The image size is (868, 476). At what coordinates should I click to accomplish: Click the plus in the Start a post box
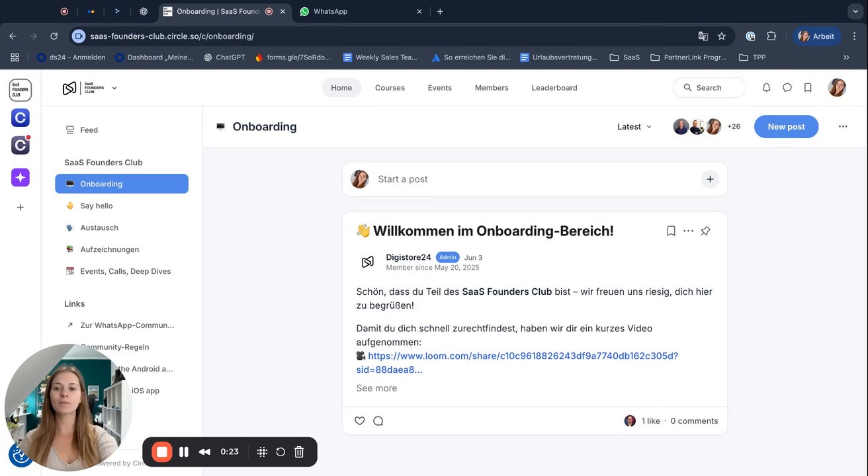click(x=710, y=179)
